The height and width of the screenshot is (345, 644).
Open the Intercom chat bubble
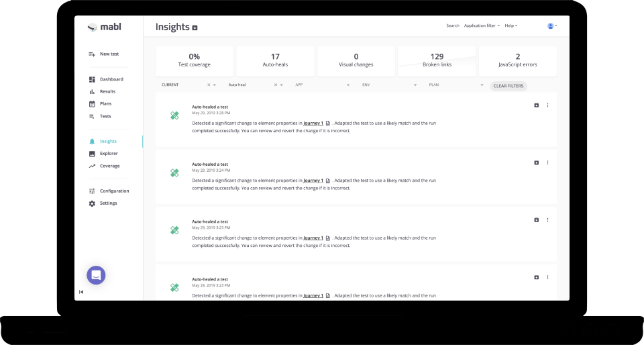click(96, 275)
